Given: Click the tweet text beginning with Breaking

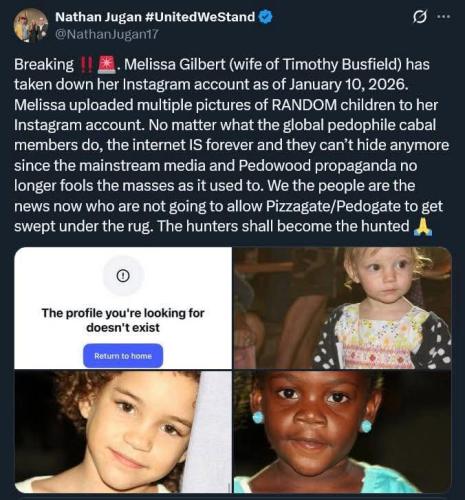Looking at the screenshot, I should pos(232,145).
